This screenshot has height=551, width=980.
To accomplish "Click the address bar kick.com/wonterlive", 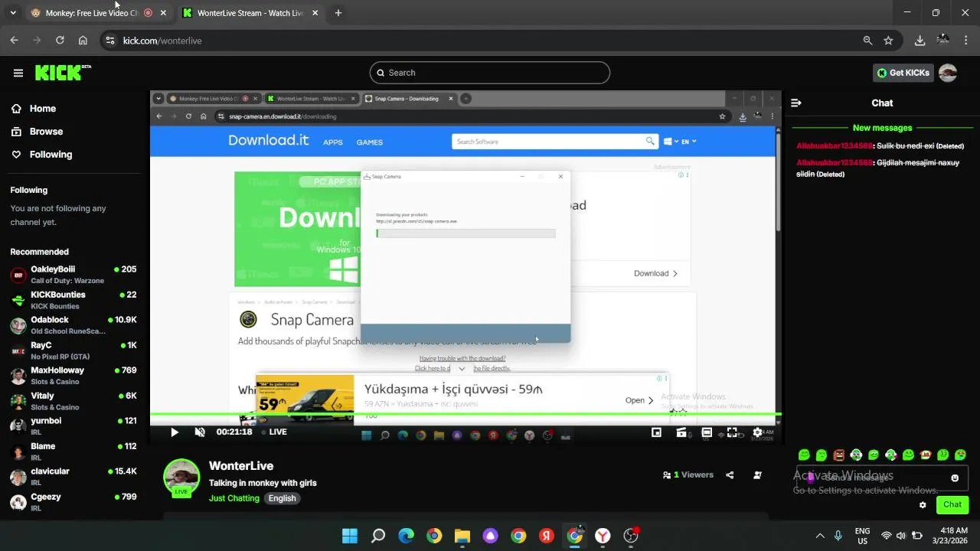I will click(x=162, y=41).
